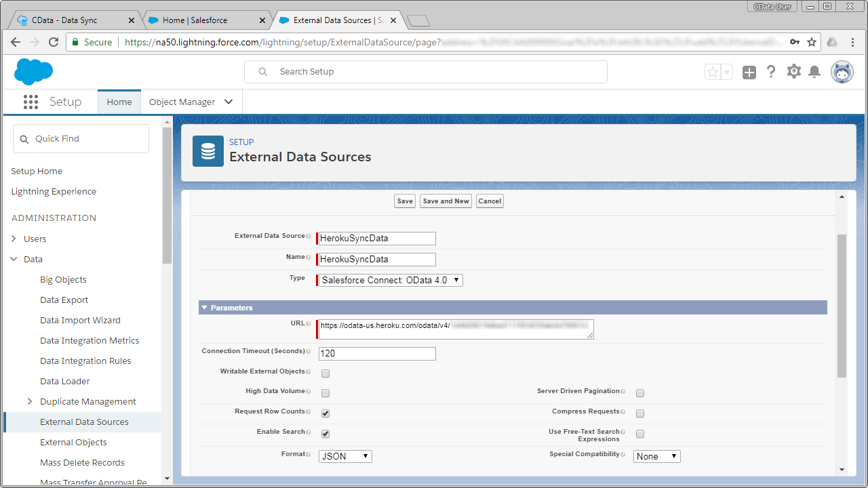Open the user profile avatar
This screenshot has height=488, width=868.
point(842,72)
